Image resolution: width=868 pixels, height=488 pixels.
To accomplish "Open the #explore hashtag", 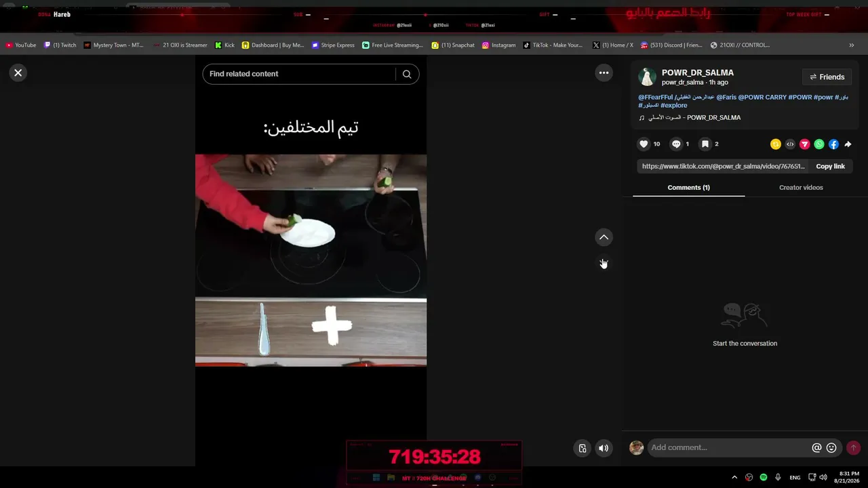I will (x=674, y=105).
